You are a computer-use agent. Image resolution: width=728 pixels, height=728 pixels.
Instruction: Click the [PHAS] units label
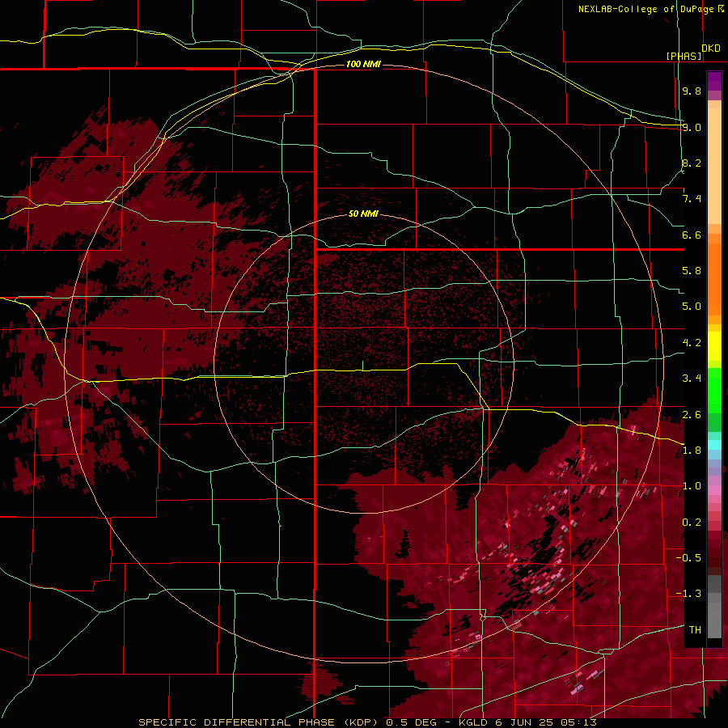[684, 56]
